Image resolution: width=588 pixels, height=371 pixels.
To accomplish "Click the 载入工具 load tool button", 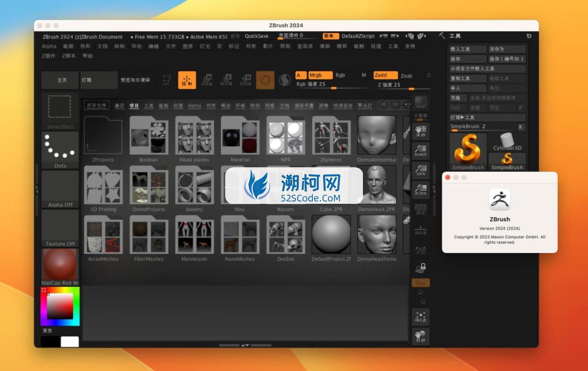I will pyautogui.click(x=468, y=49).
